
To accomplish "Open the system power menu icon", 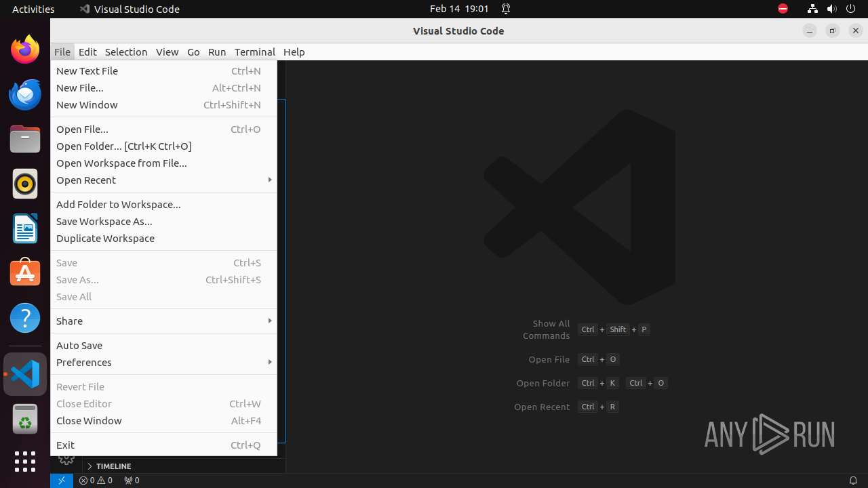I will point(852,9).
